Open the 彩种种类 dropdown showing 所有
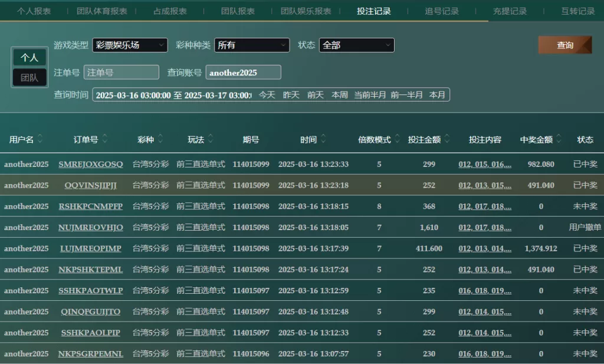 252,45
